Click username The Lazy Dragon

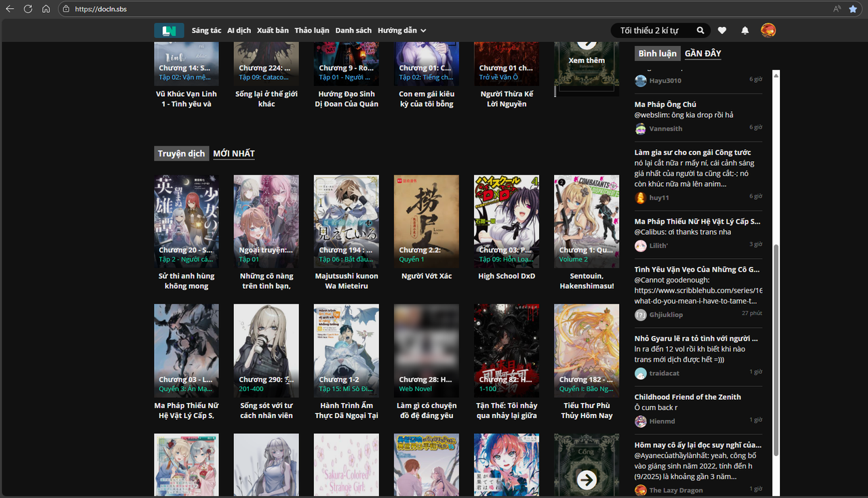point(676,490)
